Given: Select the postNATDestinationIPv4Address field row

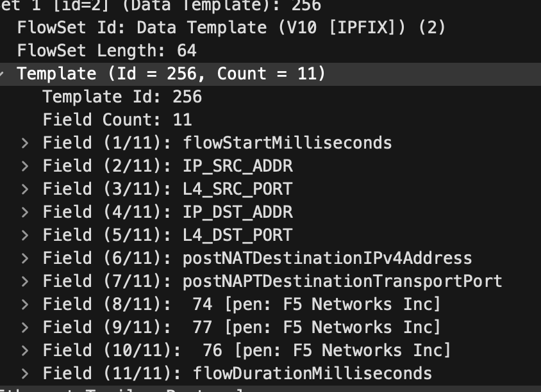Looking at the screenshot, I should [327, 258].
